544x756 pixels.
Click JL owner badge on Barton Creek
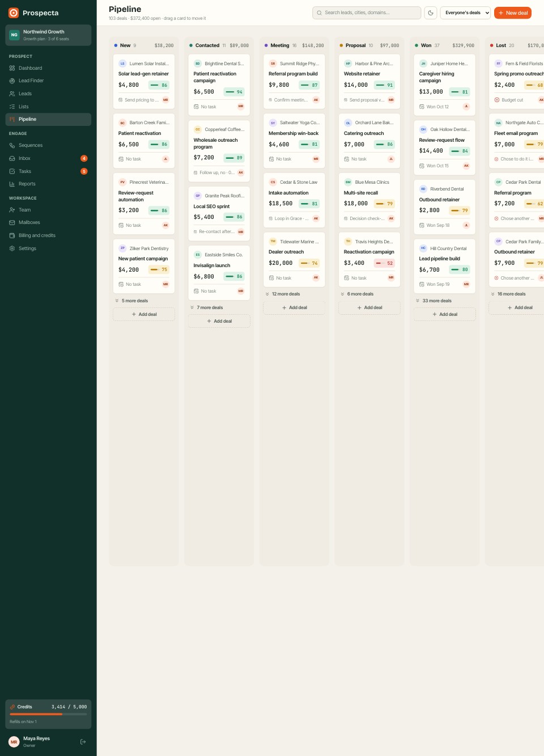coord(165,159)
